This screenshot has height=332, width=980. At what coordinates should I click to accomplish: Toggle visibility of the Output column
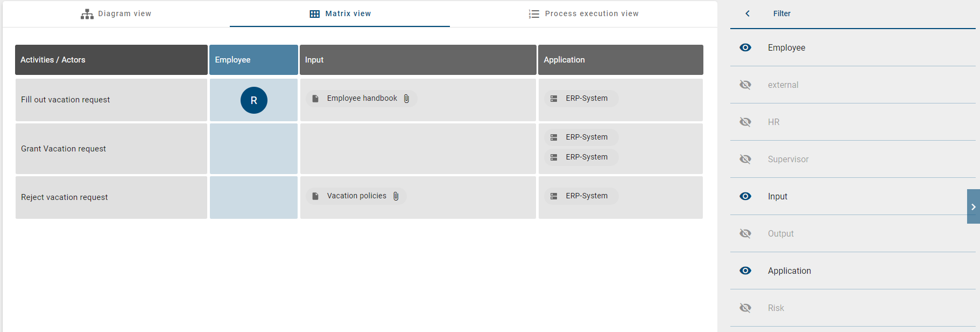pos(745,233)
